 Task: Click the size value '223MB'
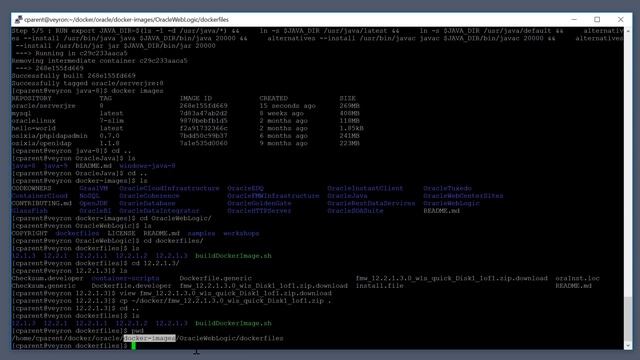pyautogui.click(x=349, y=143)
